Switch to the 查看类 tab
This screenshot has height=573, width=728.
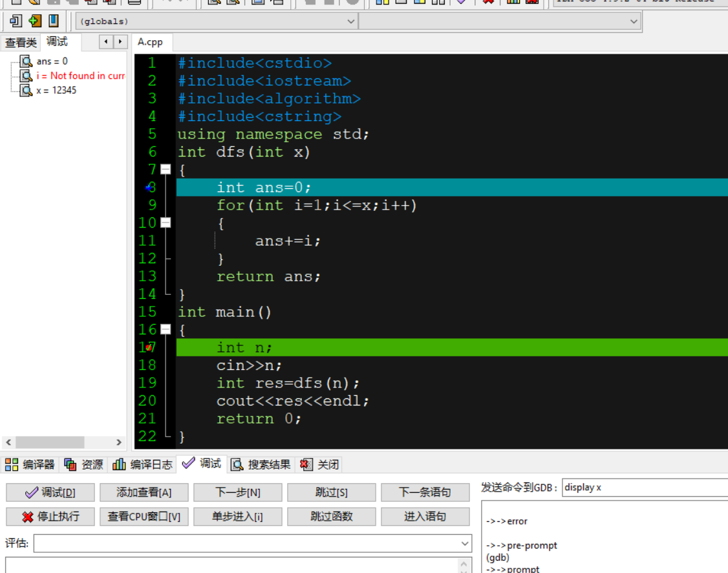click(x=21, y=41)
